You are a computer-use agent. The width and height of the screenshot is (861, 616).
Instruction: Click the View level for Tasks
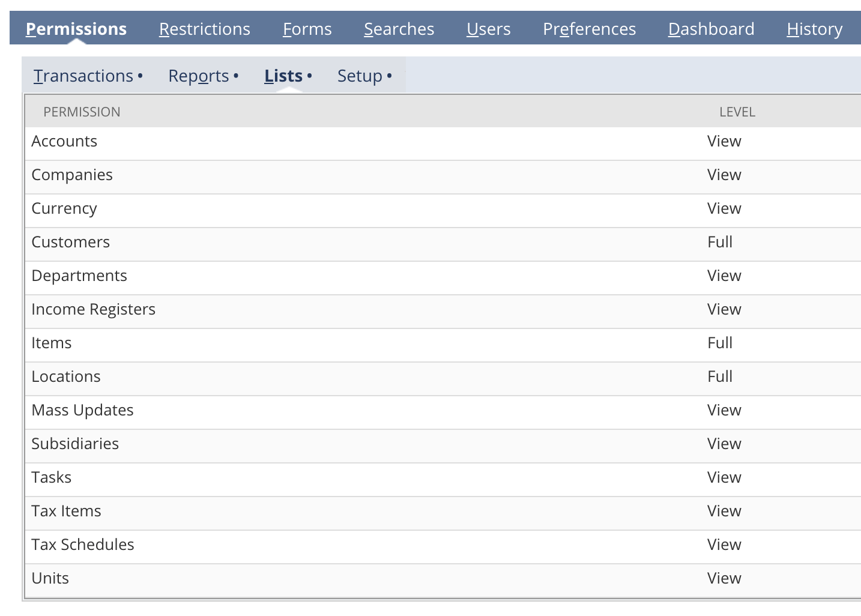(724, 477)
